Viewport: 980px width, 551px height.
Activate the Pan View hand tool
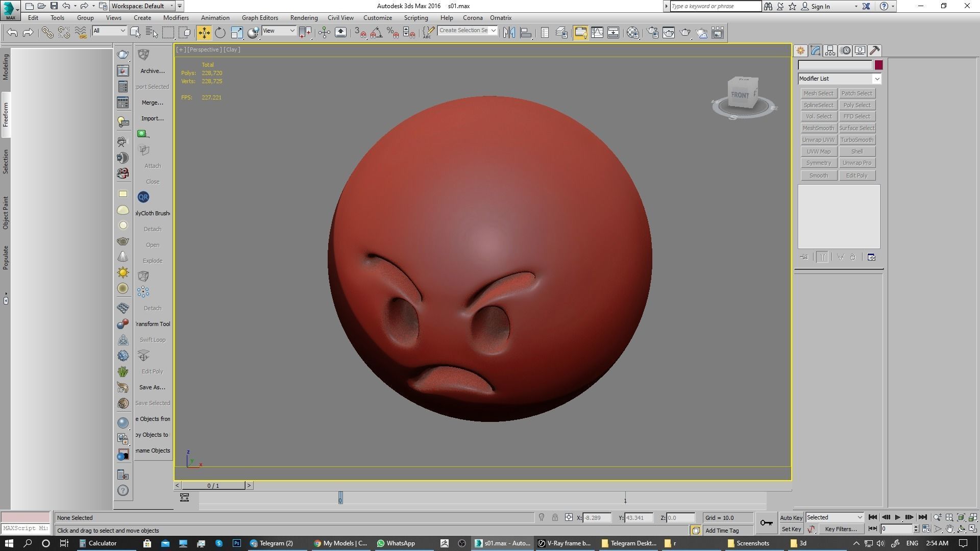pos(949,529)
